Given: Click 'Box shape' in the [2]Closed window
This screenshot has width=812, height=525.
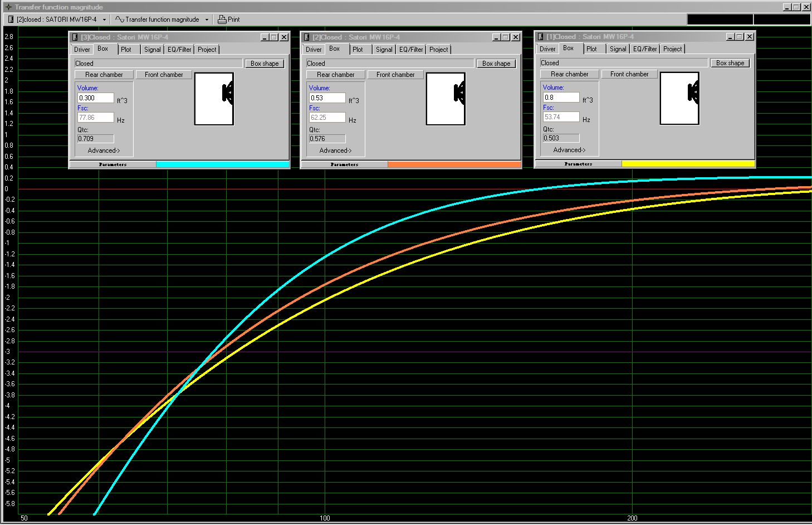Looking at the screenshot, I should pos(496,64).
